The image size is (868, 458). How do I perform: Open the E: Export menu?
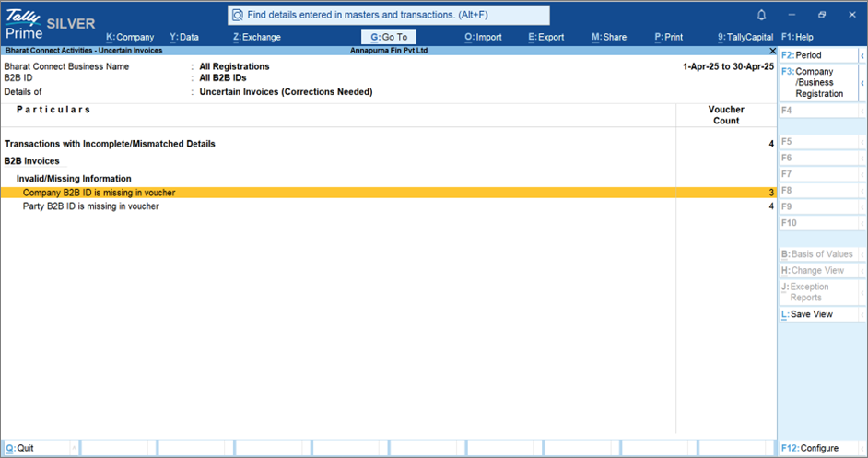[545, 37]
